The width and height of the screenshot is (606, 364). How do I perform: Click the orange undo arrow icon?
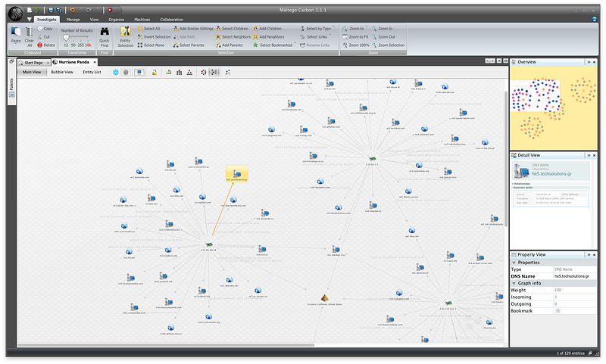point(72,10)
